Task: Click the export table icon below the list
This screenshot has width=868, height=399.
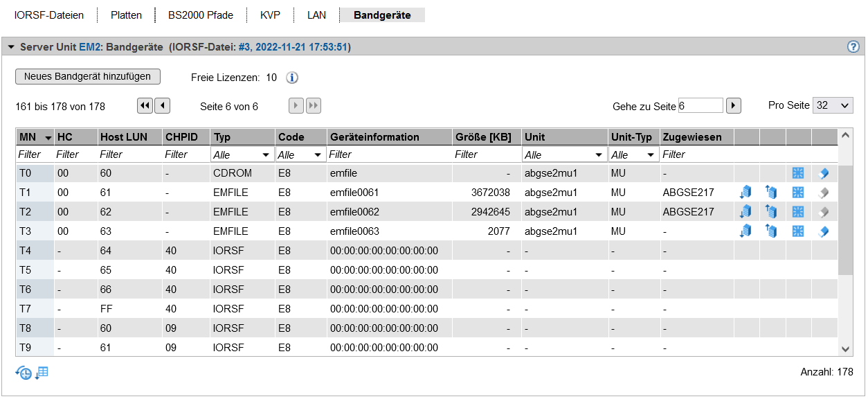Action: tap(42, 373)
